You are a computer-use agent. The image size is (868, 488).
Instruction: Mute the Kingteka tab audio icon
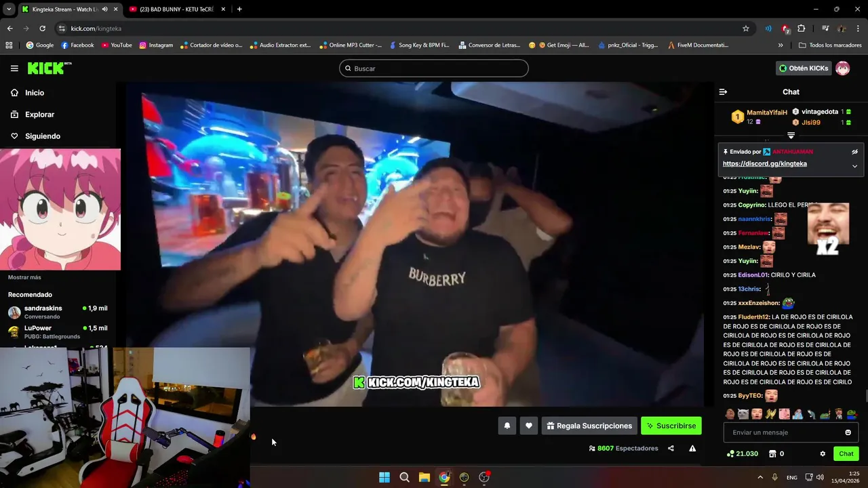click(x=104, y=9)
